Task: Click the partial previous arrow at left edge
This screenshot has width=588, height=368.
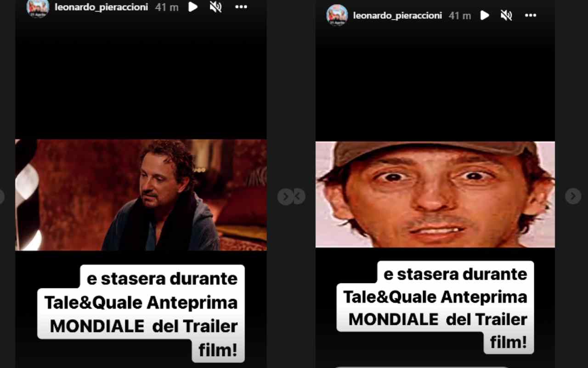Action: point(1,197)
